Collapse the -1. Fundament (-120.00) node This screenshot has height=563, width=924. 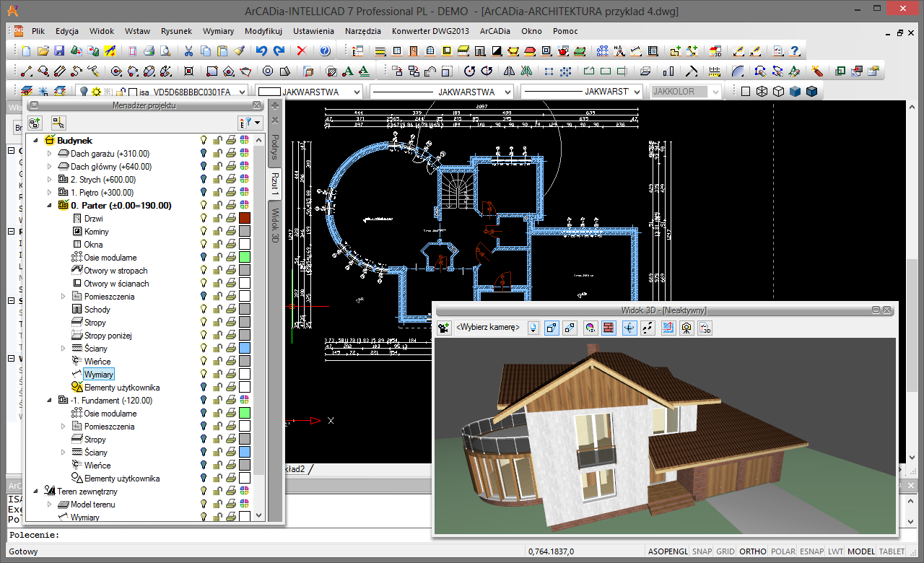(50, 401)
